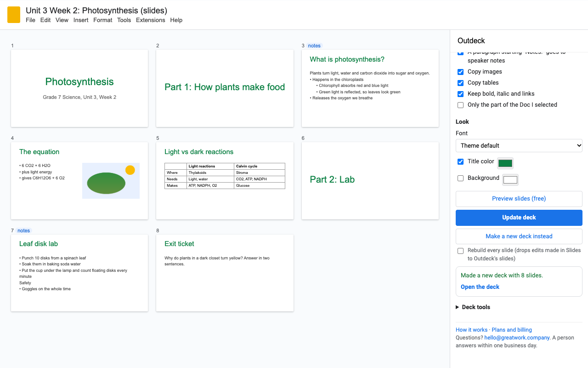Viewport: 588px width, 368px height.
Task: Open the Format menu
Action: coord(103,20)
